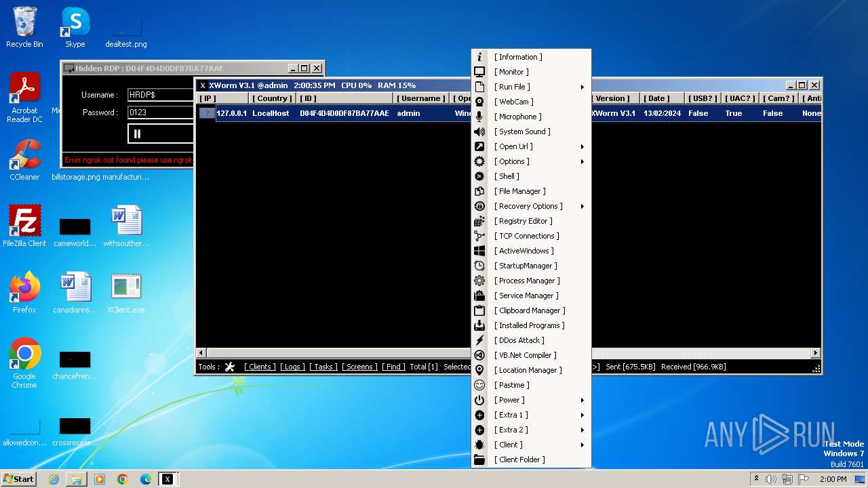868x488 pixels.
Task: Sort by the Username column header
Action: pyautogui.click(x=421, y=98)
